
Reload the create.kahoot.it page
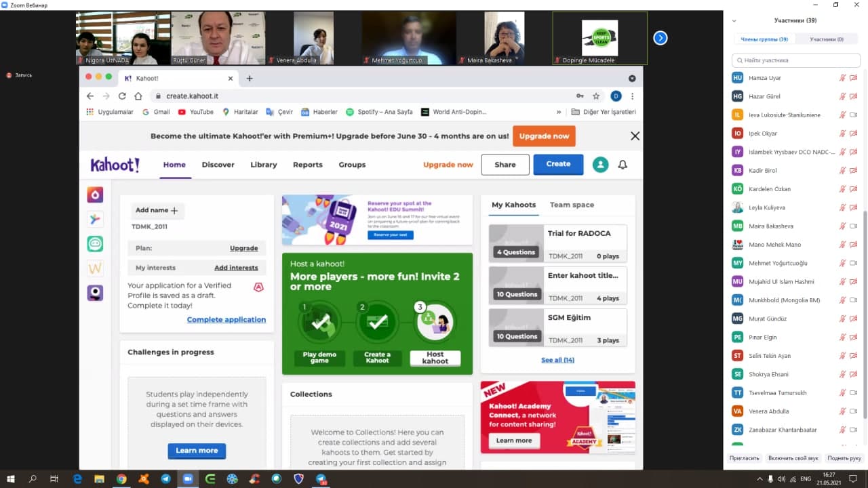point(122,96)
